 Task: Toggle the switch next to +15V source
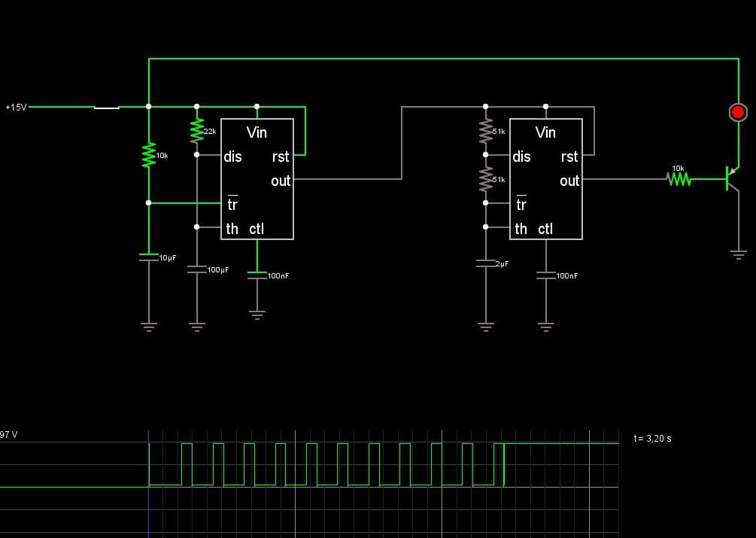pyautogui.click(x=107, y=107)
